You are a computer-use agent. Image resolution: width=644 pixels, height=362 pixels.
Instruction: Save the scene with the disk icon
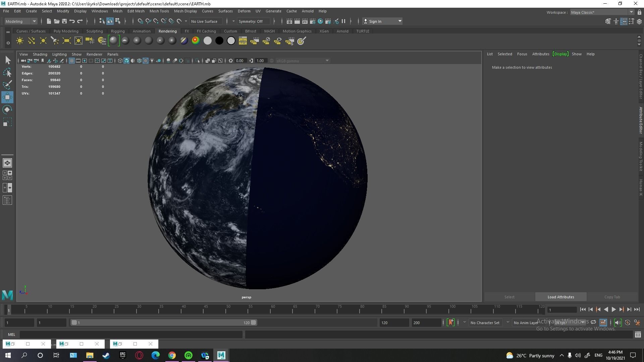[64, 21]
